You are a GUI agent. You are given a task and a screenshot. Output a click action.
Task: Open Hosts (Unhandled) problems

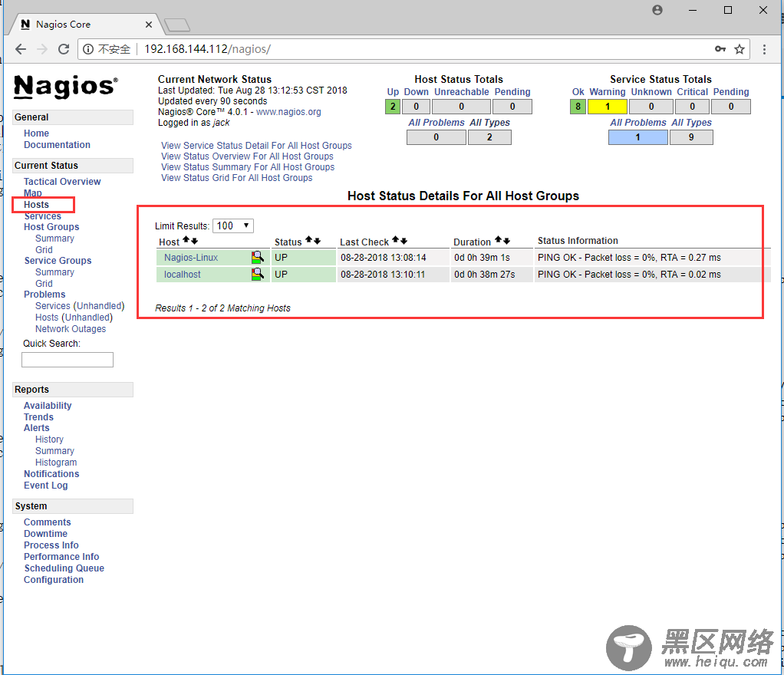click(74, 317)
